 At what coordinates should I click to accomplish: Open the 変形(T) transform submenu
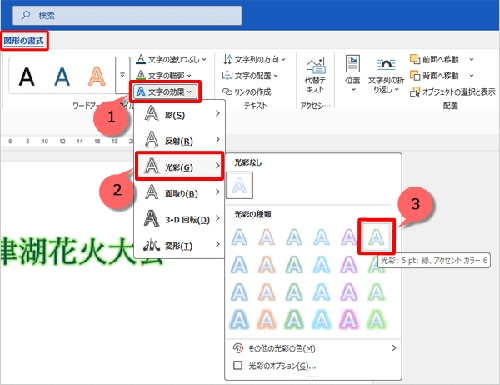tap(180, 245)
